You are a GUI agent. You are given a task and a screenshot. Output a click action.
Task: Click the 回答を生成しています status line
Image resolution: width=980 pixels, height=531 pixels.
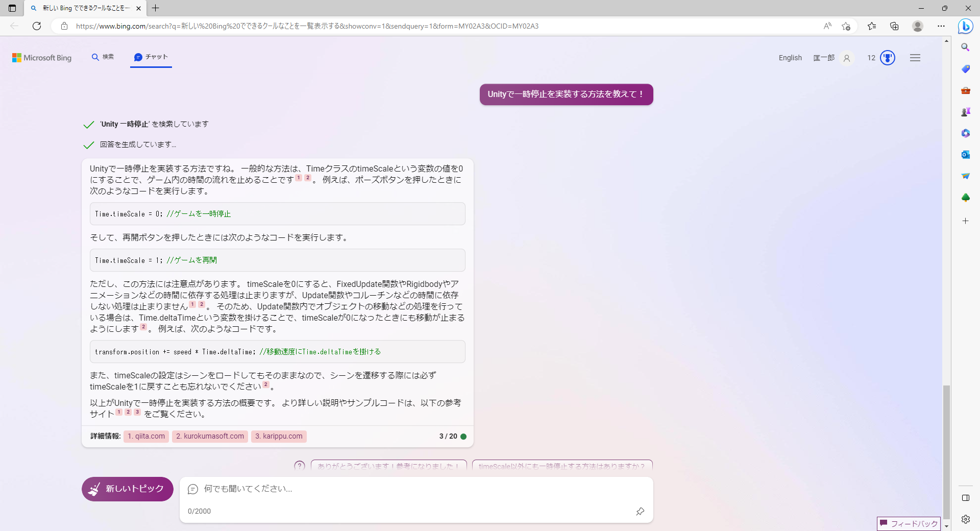click(x=138, y=144)
